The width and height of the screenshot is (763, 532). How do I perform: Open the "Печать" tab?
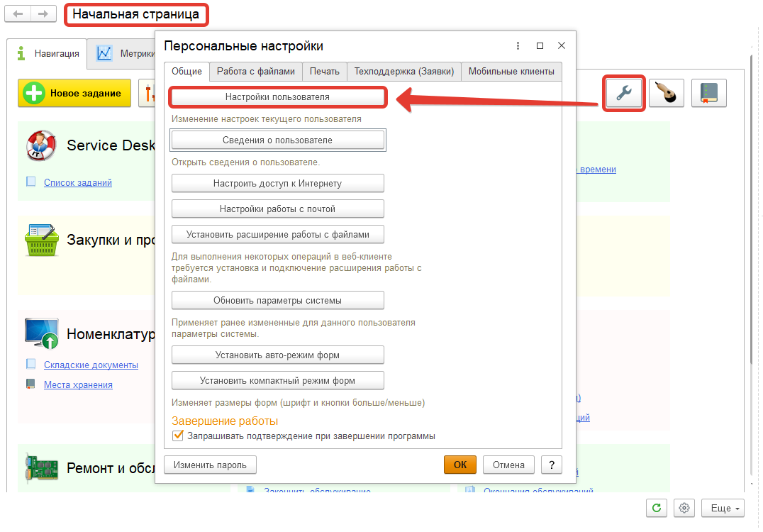point(325,71)
